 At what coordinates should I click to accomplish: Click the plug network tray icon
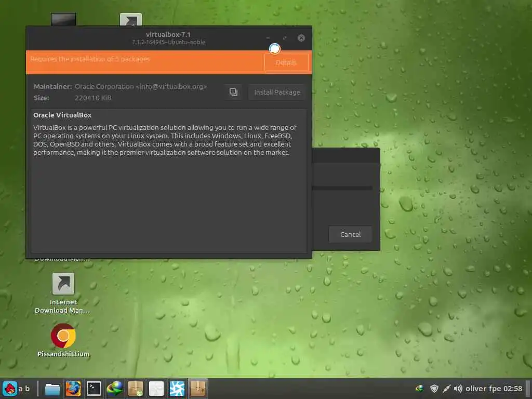[x=446, y=389]
